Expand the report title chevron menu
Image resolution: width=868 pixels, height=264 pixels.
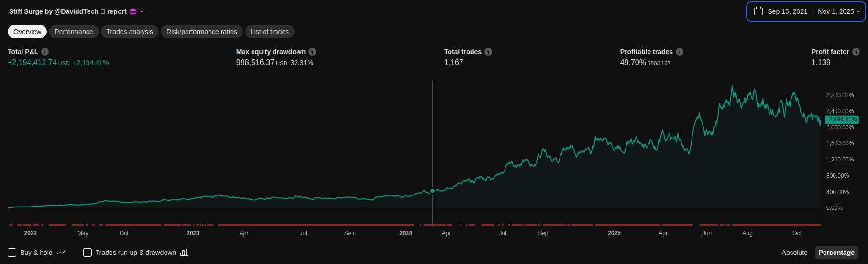142,11
